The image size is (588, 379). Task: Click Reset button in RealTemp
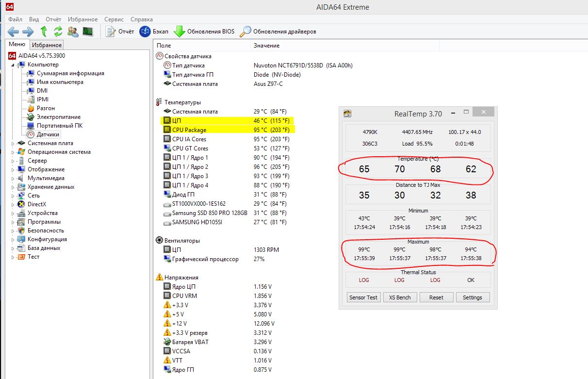point(436,297)
